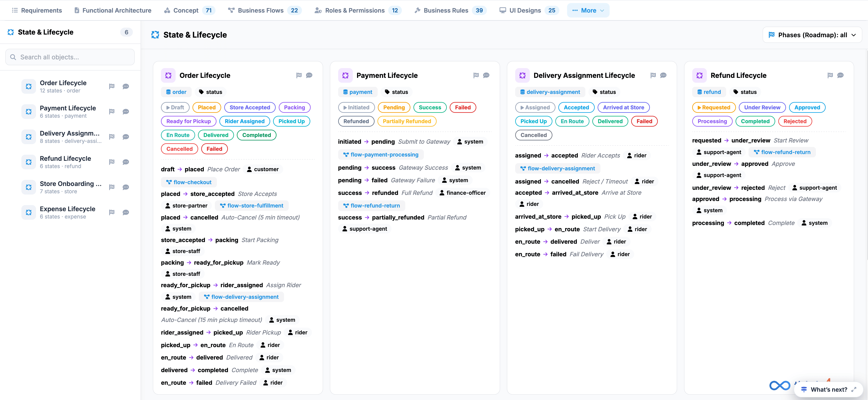The height and width of the screenshot is (400, 868).
Task: Open the Phases (Roadmap): all dropdown
Action: (x=812, y=35)
